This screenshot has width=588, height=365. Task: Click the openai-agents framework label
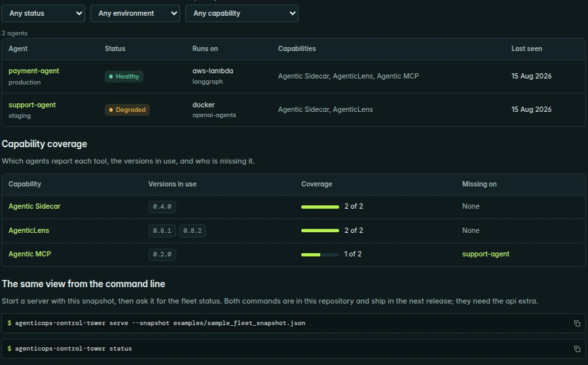(x=214, y=115)
